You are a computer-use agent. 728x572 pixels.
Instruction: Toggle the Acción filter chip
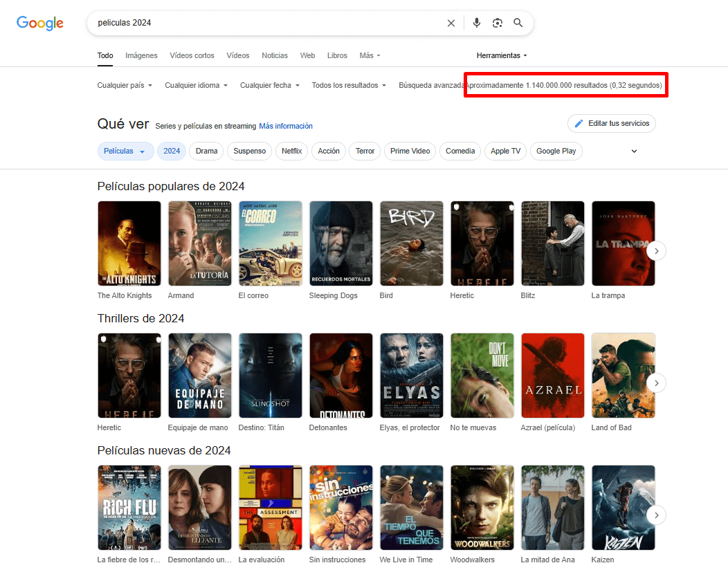click(329, 151)
